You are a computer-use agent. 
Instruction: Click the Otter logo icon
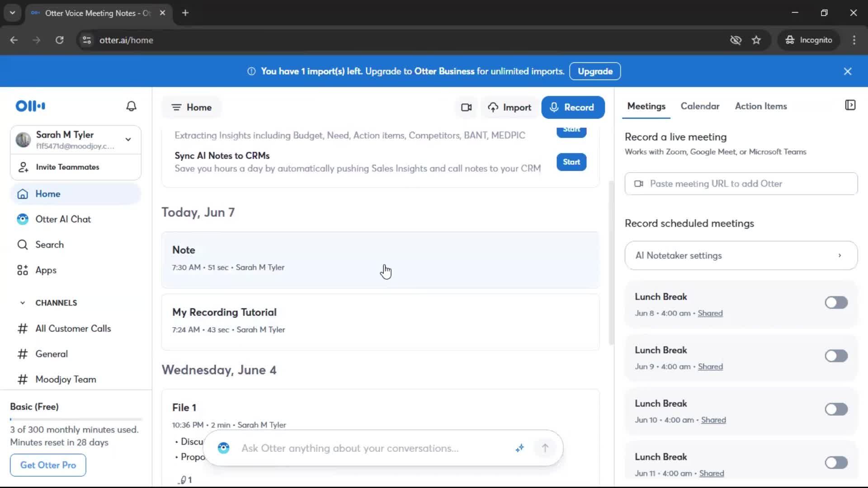click(30, 106)
